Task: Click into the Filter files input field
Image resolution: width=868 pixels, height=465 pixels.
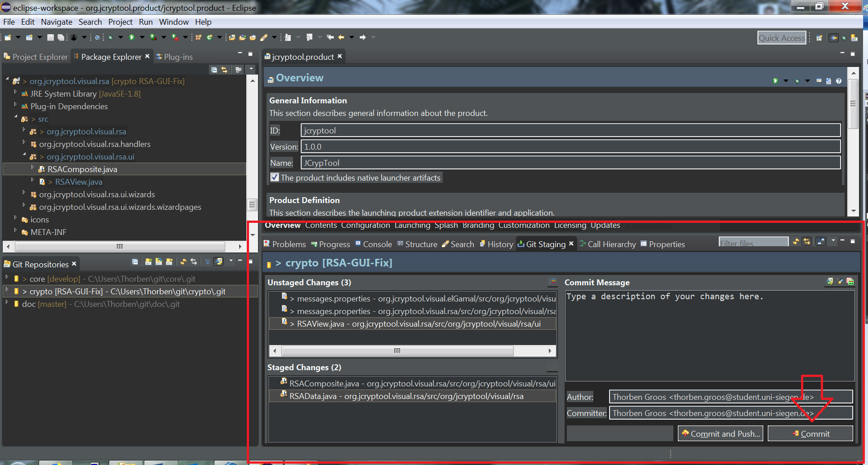Action: tap(754, 243)
